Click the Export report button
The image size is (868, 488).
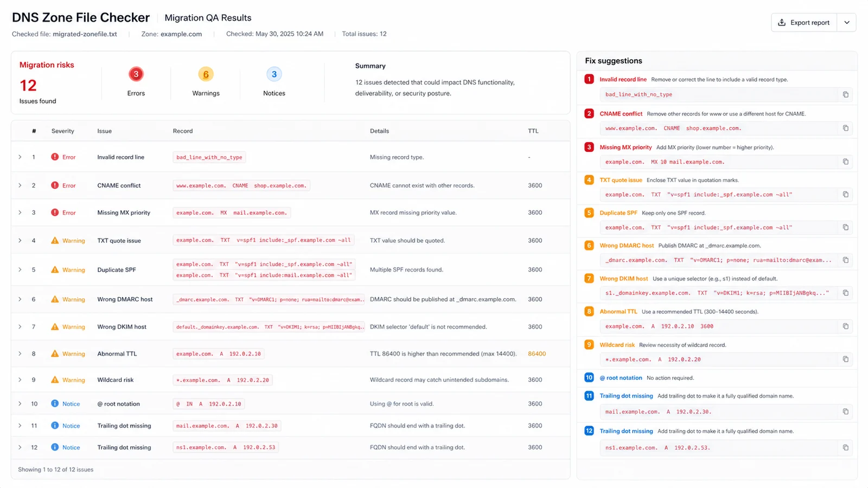click(805, 23)
